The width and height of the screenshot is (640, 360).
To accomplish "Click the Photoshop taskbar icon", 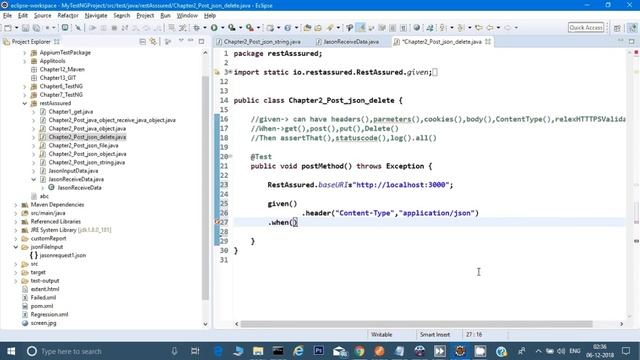I will [319, 351].
